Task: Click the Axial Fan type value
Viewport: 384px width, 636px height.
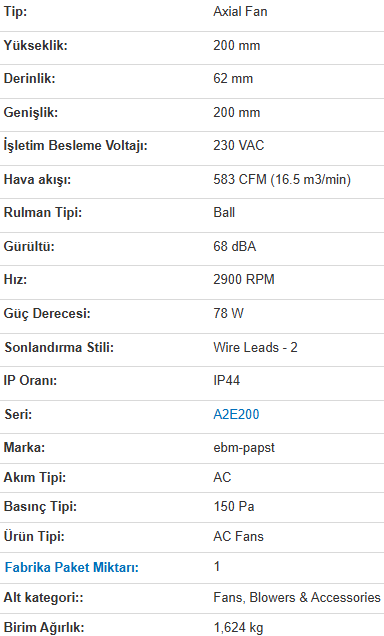Action: [x=240, y=12]
